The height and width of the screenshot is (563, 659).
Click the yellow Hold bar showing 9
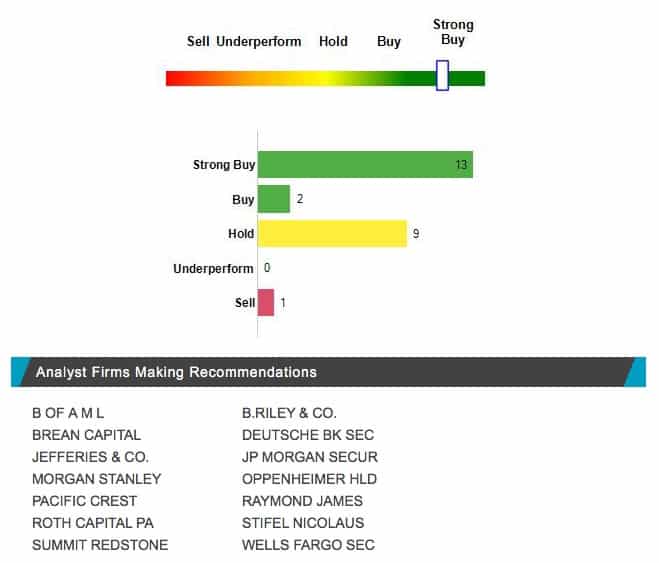[x=332, y=233]
